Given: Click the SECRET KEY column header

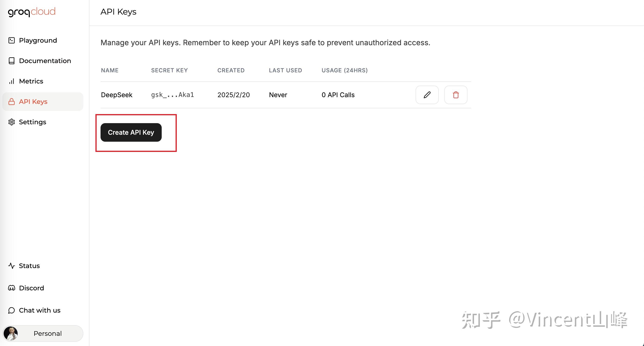Looking at the screenshot, I should pyautogui.click(x=169, y=70).
